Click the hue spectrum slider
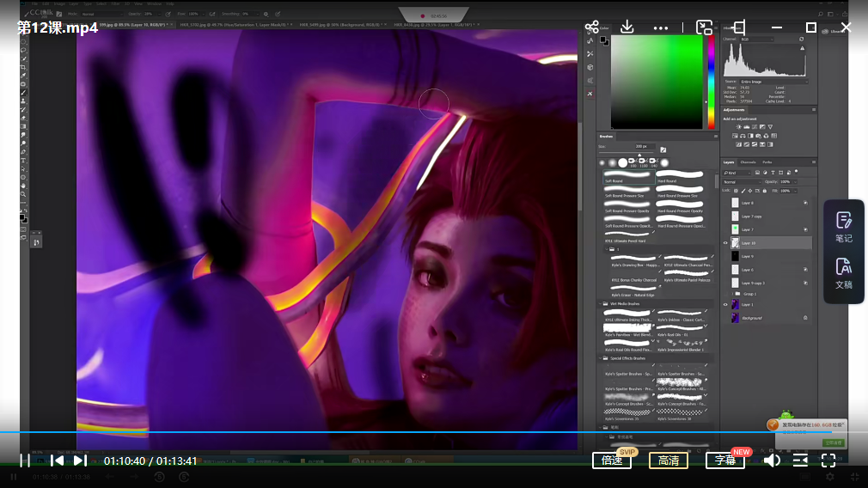 (x=712, y=82)
